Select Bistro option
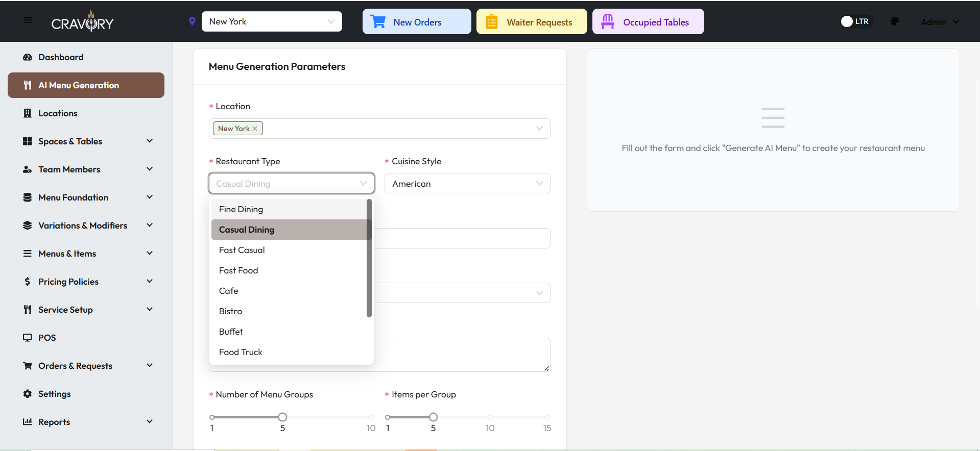 (289, 311)
